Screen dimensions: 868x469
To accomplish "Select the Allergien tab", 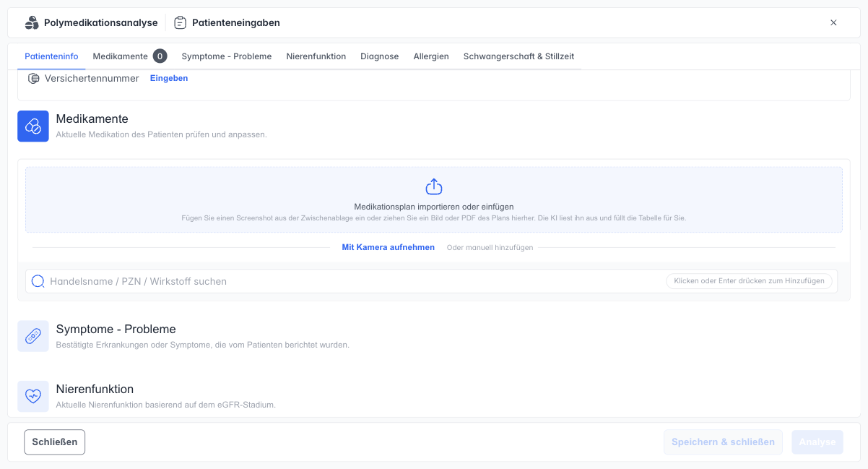I will pyautogui.click(x=431, y=56).
